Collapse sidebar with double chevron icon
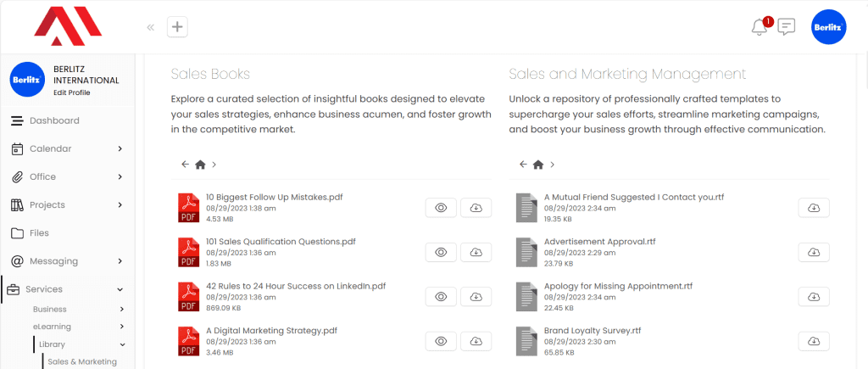The width and height of the screenshot is (868, 369). click(151, 27)
